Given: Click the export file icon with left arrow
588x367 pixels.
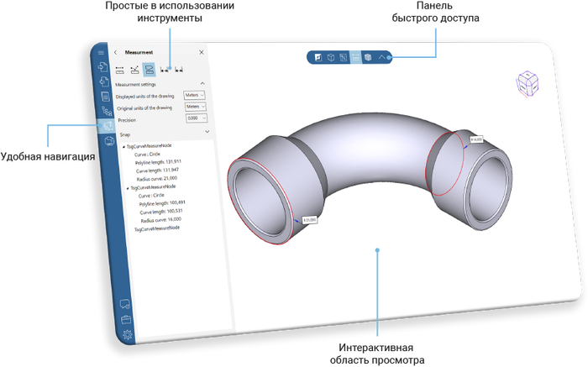Looking at the screenshot, I should [104, 81].
